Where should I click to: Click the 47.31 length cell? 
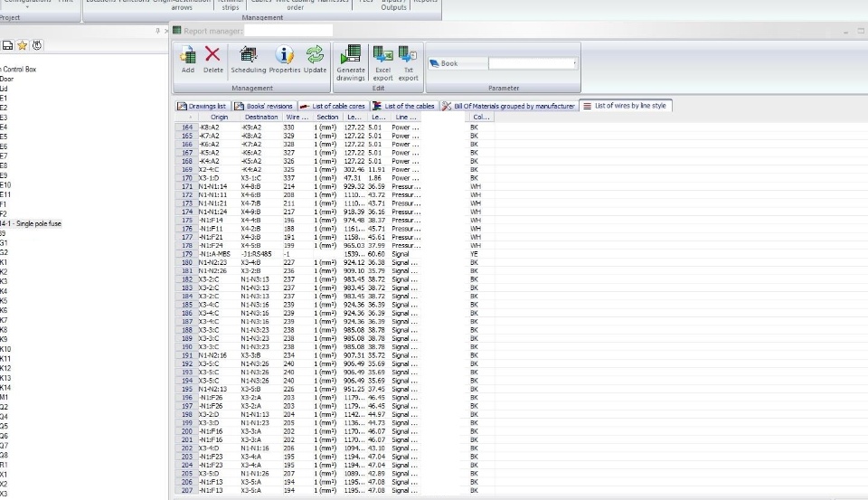coord(353,178)
